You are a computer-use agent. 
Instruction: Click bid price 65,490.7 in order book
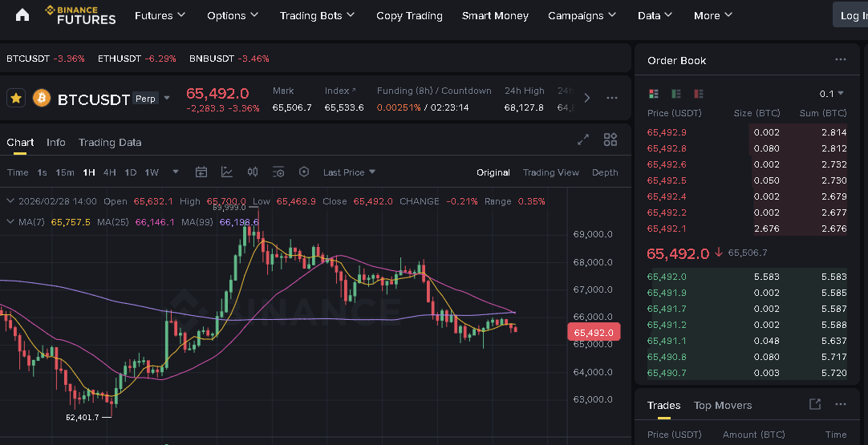pyautogui.click(x=667, y=373)
